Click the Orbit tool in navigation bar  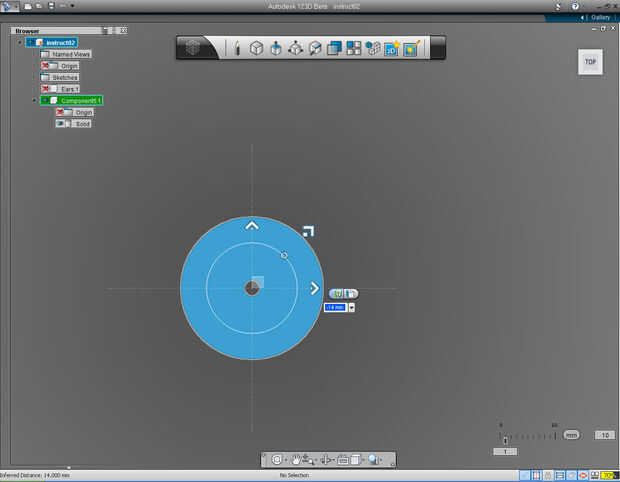(277, 459)
